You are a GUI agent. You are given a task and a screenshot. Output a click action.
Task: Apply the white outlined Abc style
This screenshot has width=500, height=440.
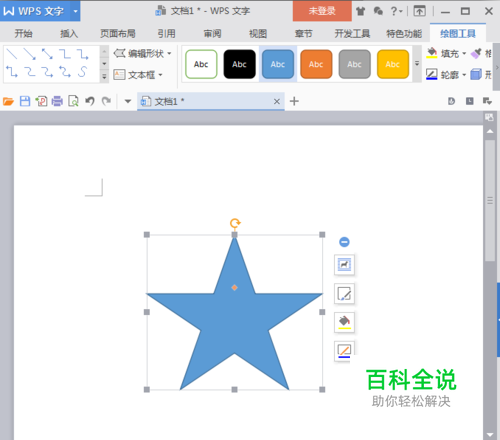tap(201, 64)
